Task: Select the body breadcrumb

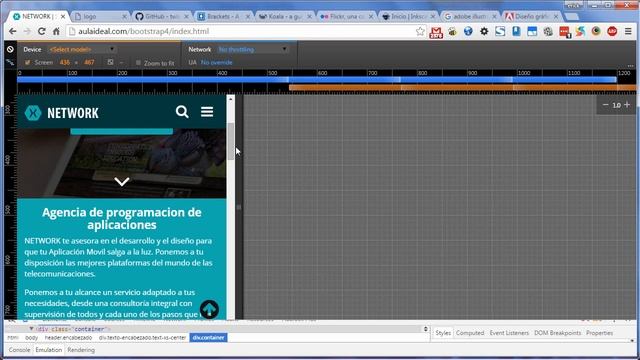Action: 31,338
